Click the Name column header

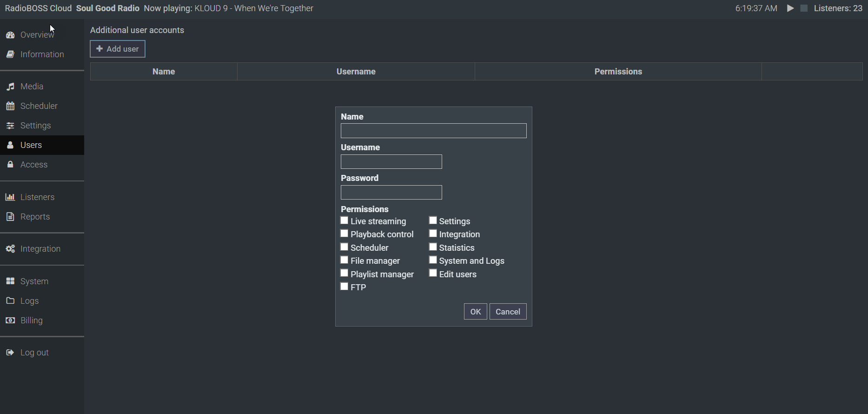164,72
